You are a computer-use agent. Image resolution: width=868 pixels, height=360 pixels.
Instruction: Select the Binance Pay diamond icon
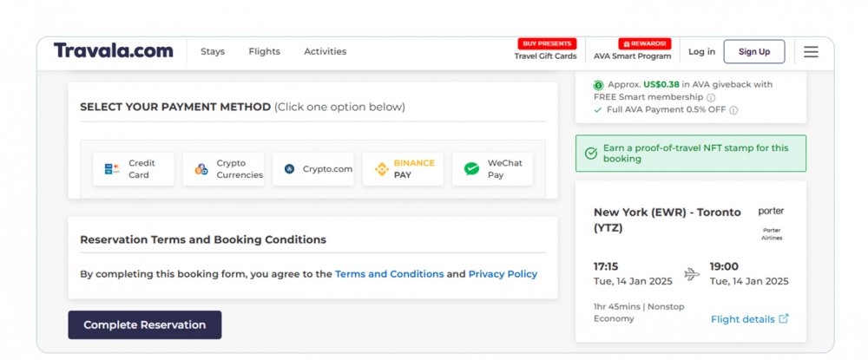tap(382, 169)
